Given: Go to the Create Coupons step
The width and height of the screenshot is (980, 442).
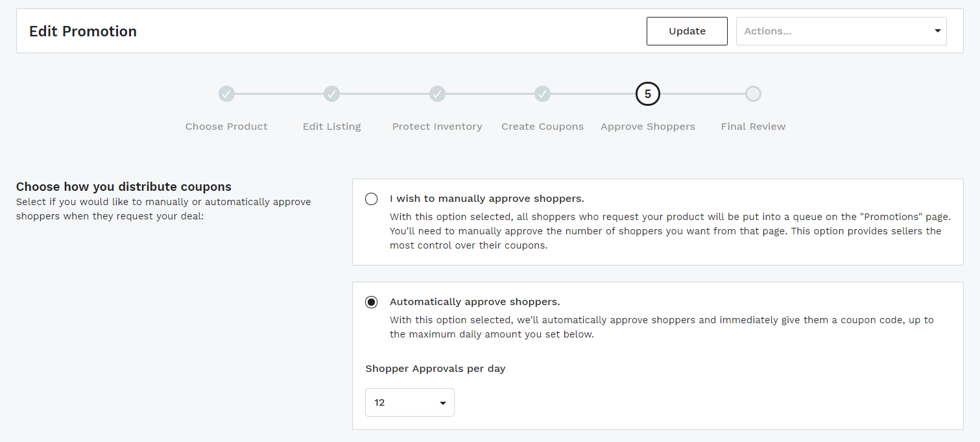Looking at the screenshot, I should 542,126.
